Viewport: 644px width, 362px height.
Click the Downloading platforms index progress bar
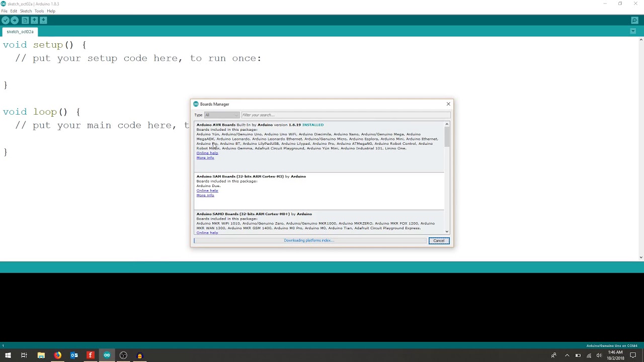tap(310, 240)
